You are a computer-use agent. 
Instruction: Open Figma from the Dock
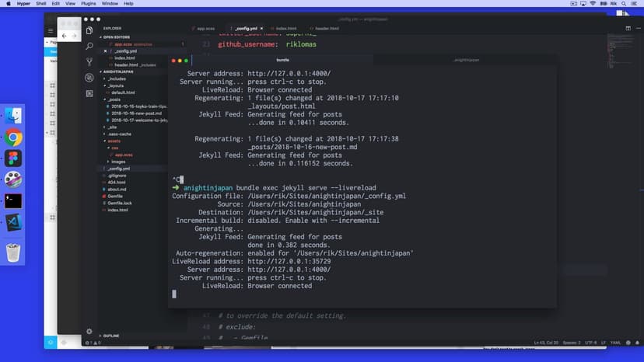pyautogui.click(x=13, y=158)
